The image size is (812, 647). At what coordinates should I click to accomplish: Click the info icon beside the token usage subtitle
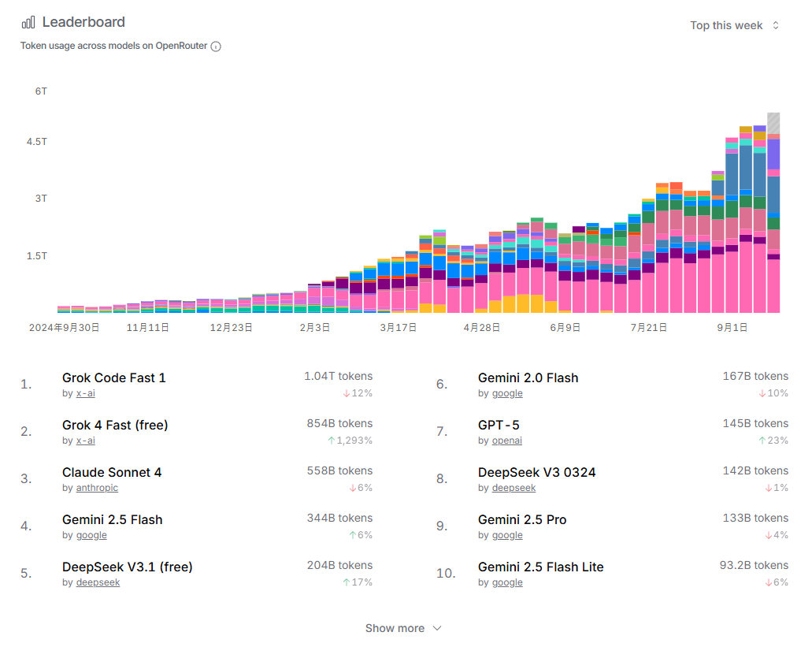[x=216, y=46]
